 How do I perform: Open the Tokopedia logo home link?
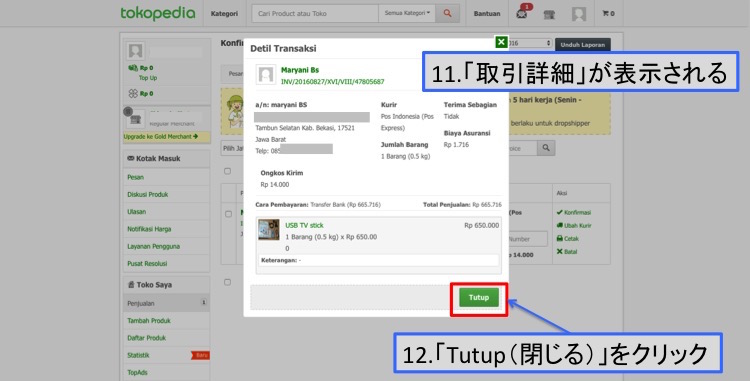158,13
